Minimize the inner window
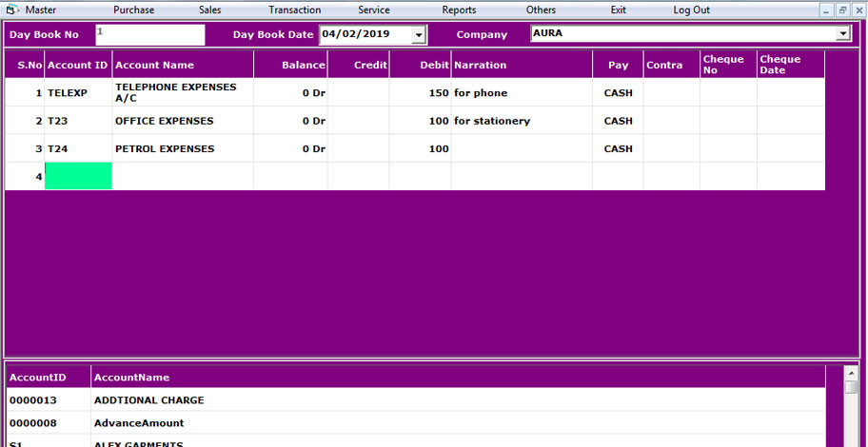The image size is (868, 447). point(827,10)
